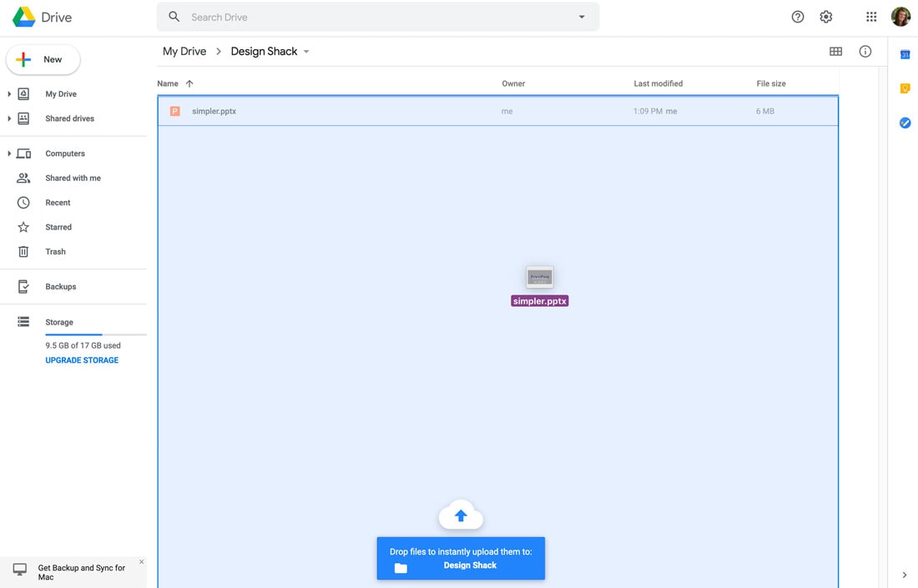
Task: Click the Computers sidebar icon
Action: 23,153
